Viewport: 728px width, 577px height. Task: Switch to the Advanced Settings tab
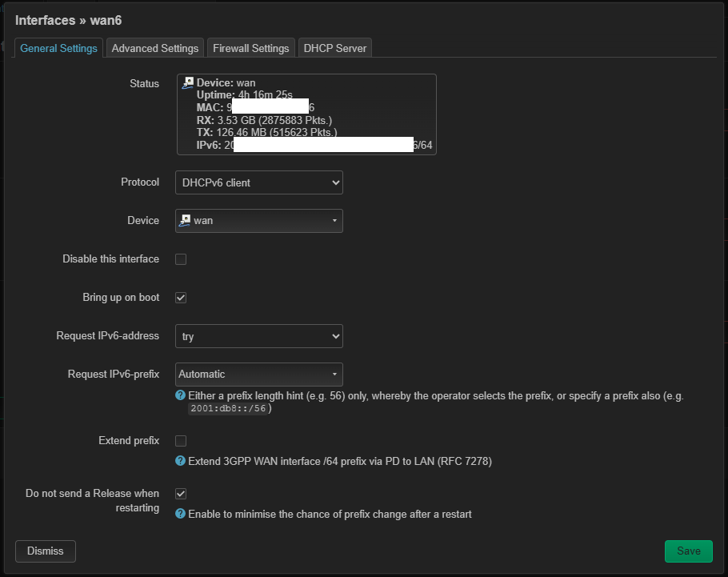point(155,48)
